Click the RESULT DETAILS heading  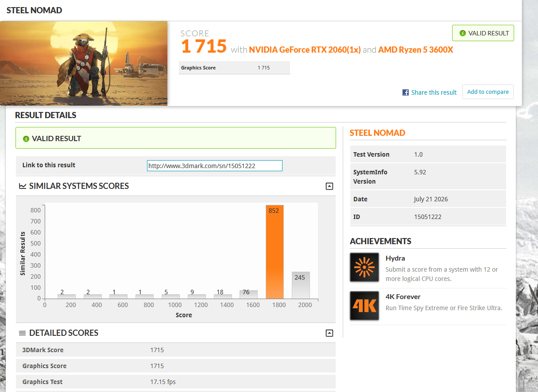pos(46,115)
